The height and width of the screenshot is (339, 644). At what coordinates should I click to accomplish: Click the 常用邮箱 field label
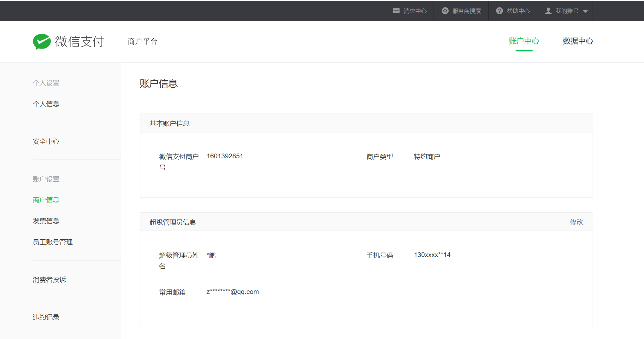click(x=172, y=292)
